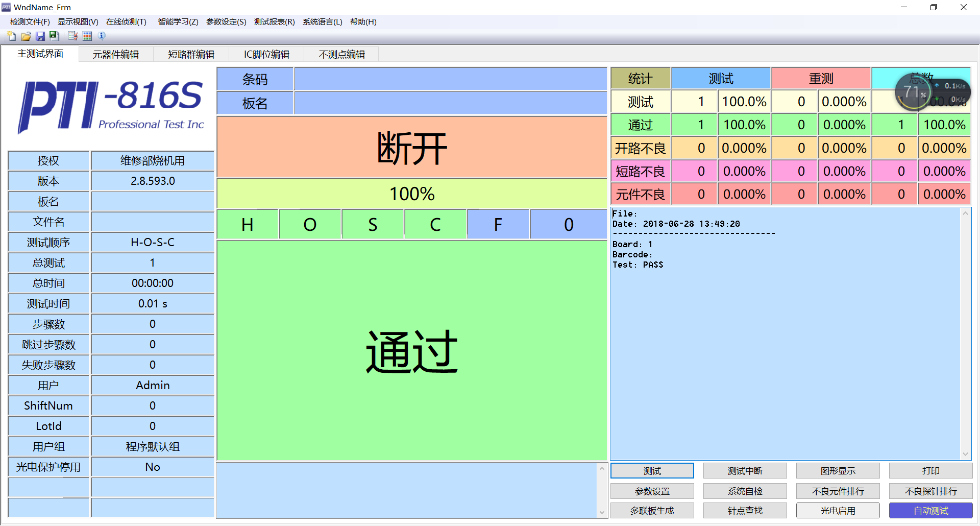Click the F test stage cell
The height and width of the screenshot is (526, 980).
pos(498,225)
